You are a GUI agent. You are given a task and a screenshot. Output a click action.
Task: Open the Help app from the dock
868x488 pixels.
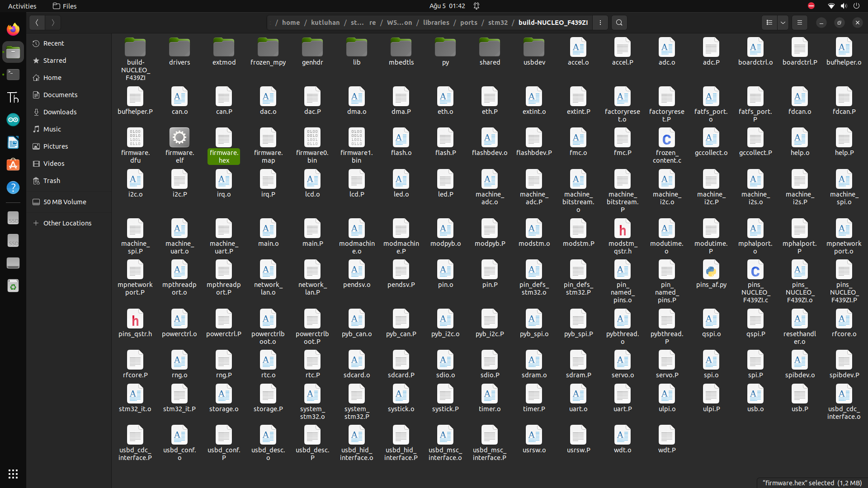coord(13,187)
